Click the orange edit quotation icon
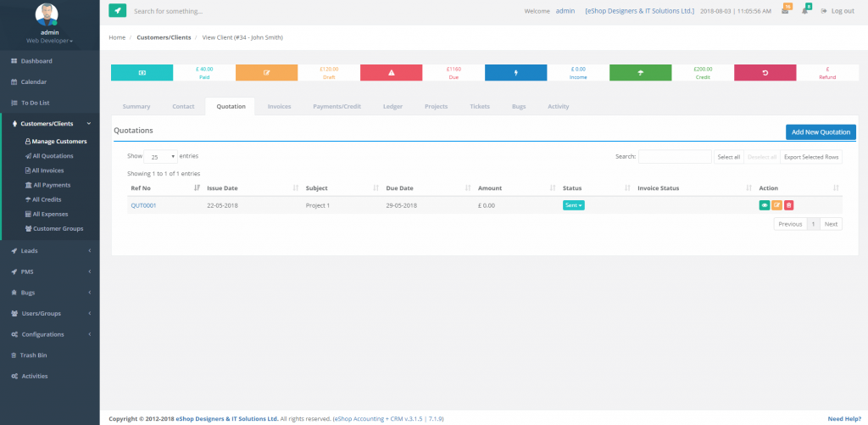The width and height of the screenshot is (868, 425). click(x=776, y=205)
